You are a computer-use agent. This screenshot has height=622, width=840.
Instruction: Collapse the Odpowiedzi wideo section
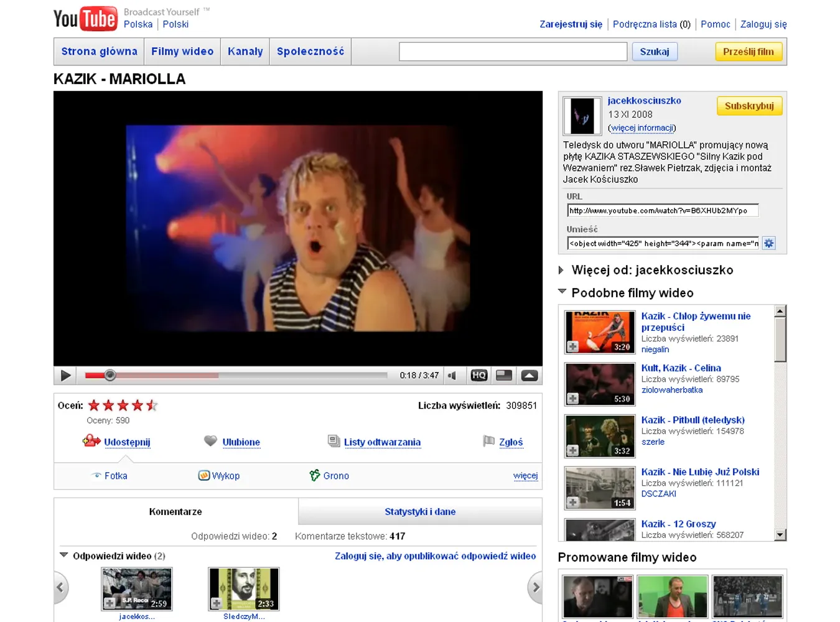pyautogui.click(x=64, y=555)
